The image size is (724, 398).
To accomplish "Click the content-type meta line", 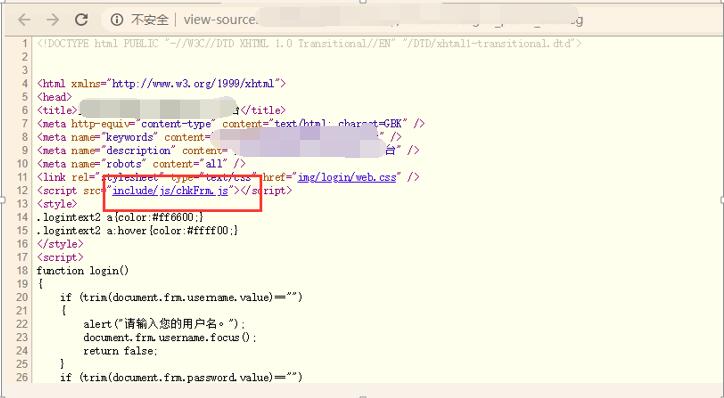I will 231,124.
